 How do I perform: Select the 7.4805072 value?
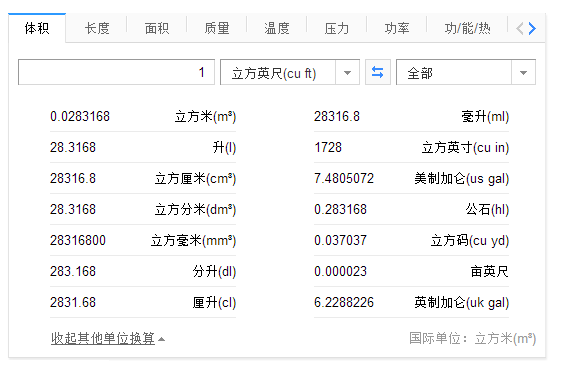click(x=344, y=179)
